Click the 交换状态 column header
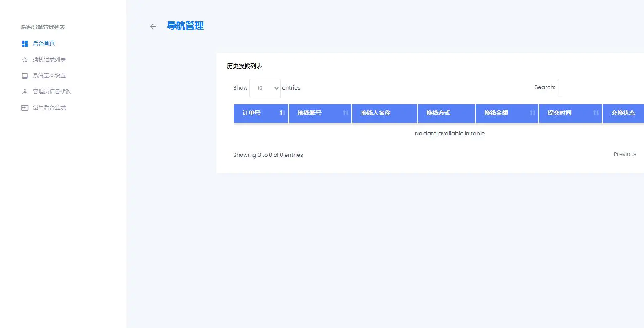Screen dimensions: 644x328 [x=623, y=113]
